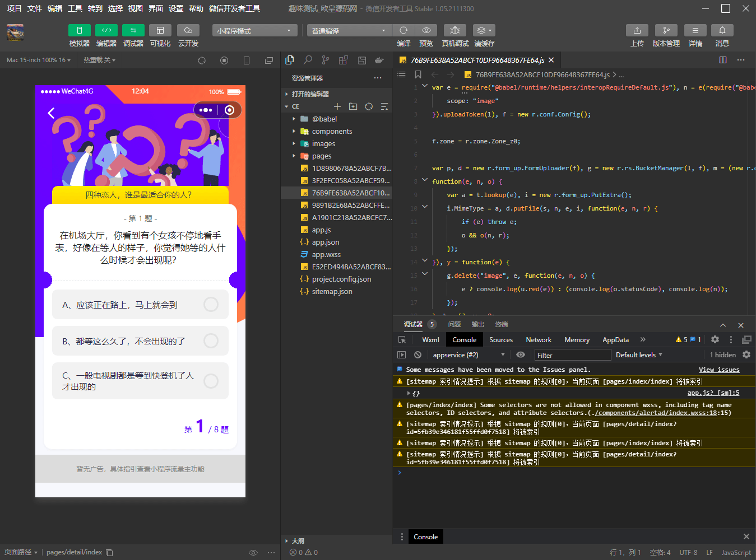Screen dimensions: 756x560
Task: Toggle the Debugger panel icon
Action: point(133,30)
